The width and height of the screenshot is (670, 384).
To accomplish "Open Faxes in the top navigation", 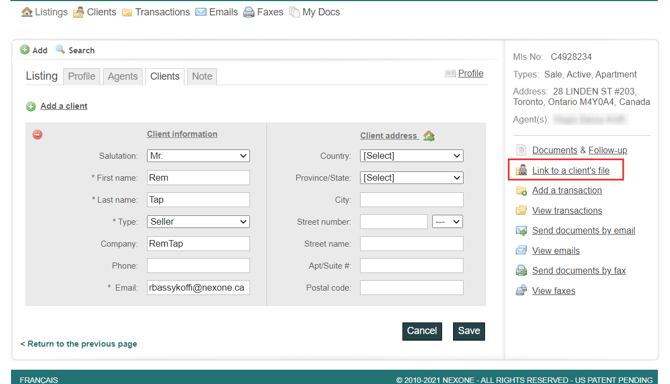I will 270,12.
